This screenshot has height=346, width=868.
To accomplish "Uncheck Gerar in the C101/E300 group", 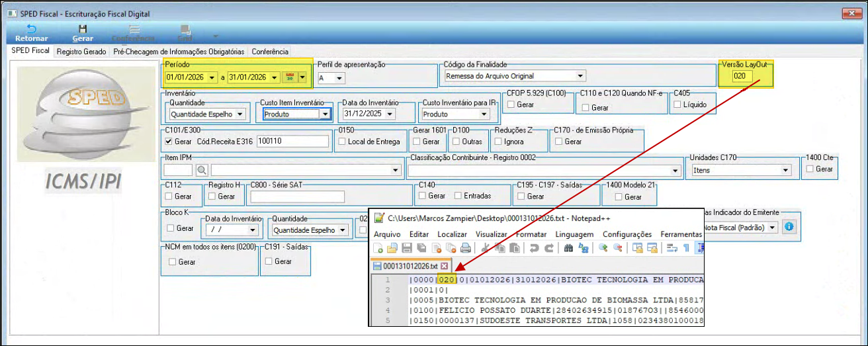I will coord(169,142).
